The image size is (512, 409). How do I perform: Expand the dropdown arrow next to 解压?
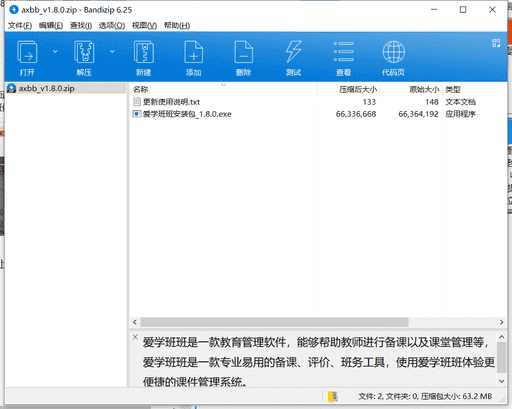pos(112,52)
